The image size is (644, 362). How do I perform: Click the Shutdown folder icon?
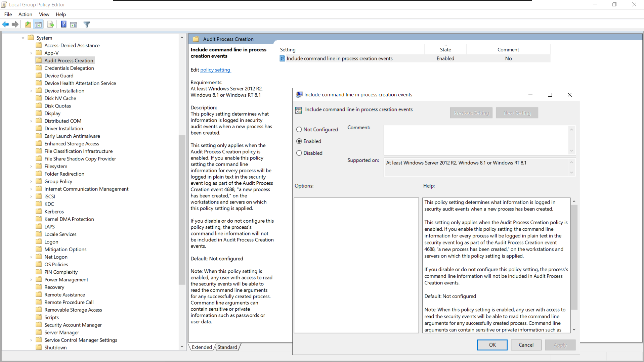[39, 347]
